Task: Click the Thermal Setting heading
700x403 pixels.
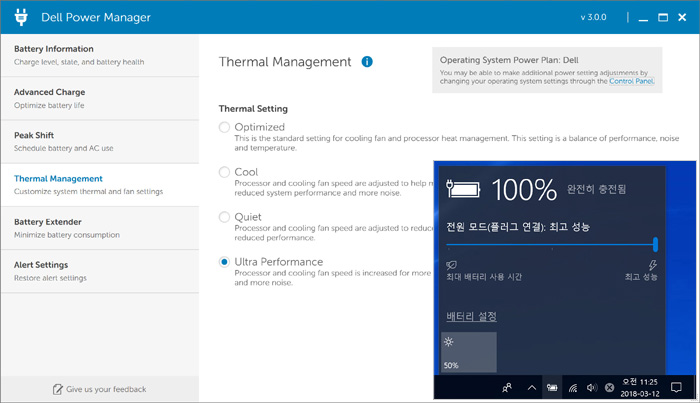Action: tap(253, 109)
